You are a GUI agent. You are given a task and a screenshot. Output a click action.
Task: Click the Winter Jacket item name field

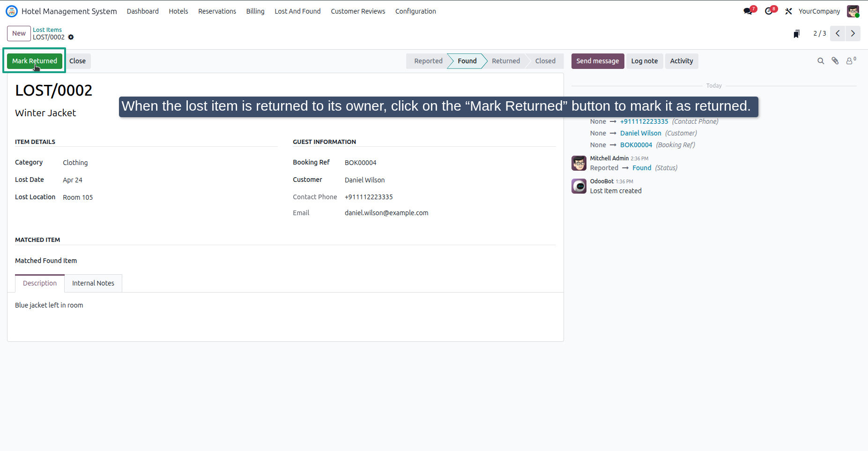tap(45, 113)
